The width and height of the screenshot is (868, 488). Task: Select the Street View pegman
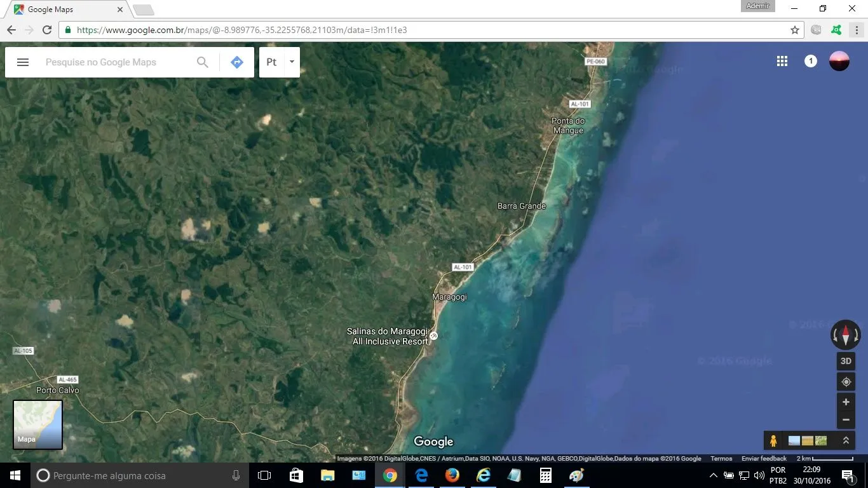coord(773,440)
